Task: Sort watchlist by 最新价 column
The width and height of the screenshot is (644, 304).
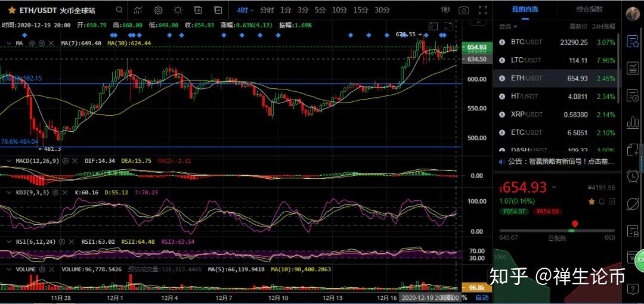Action: point(578,26)
